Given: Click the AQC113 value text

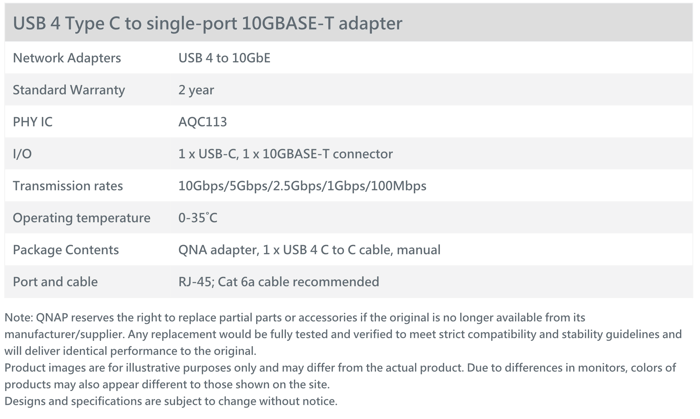Looking at the screenshot, I should pyautogui.click(x=203, y=122).
